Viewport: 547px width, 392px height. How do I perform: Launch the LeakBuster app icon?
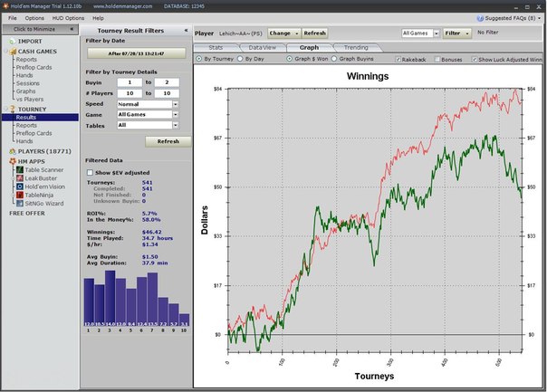coord(20,178)
